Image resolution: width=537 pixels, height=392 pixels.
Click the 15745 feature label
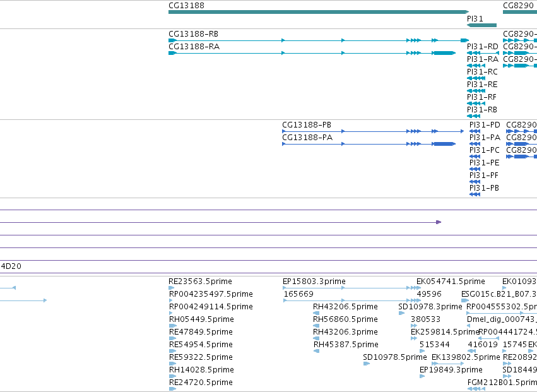click(515, 345)
